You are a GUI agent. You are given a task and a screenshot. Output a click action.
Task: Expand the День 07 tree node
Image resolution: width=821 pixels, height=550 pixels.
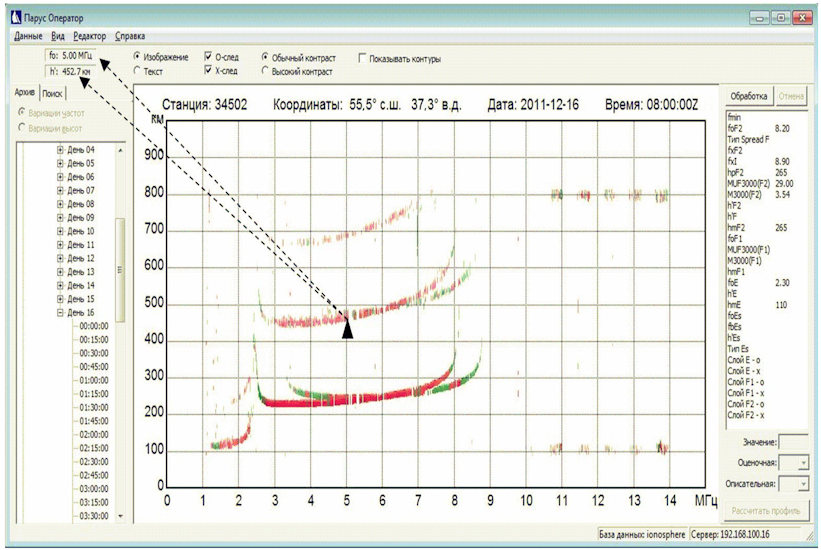tap(60, 191)
